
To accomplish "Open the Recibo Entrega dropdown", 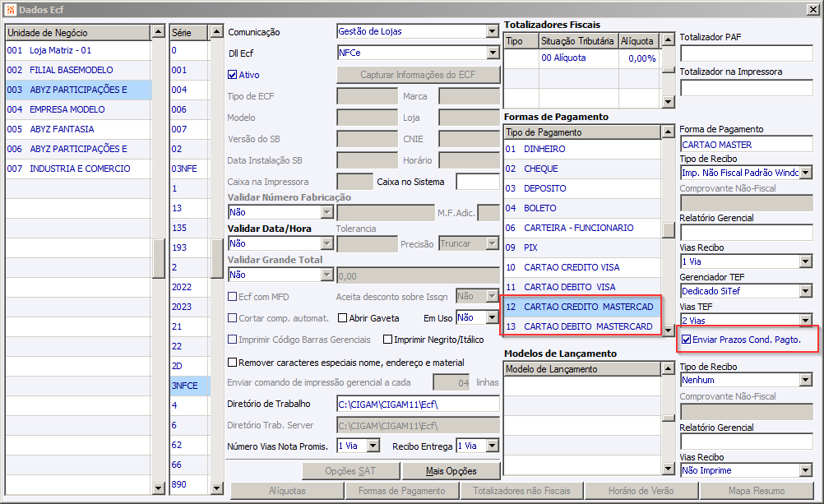I will 492,446.
